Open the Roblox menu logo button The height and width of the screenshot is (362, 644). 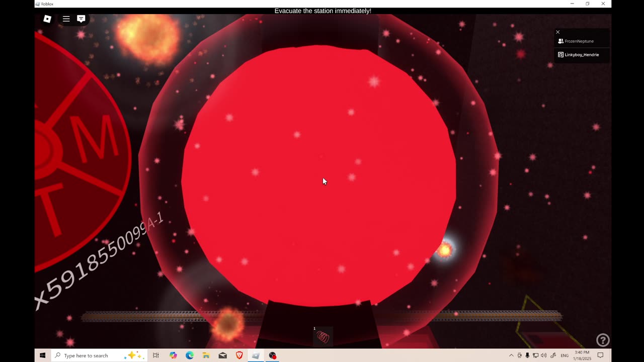point(47,19)
